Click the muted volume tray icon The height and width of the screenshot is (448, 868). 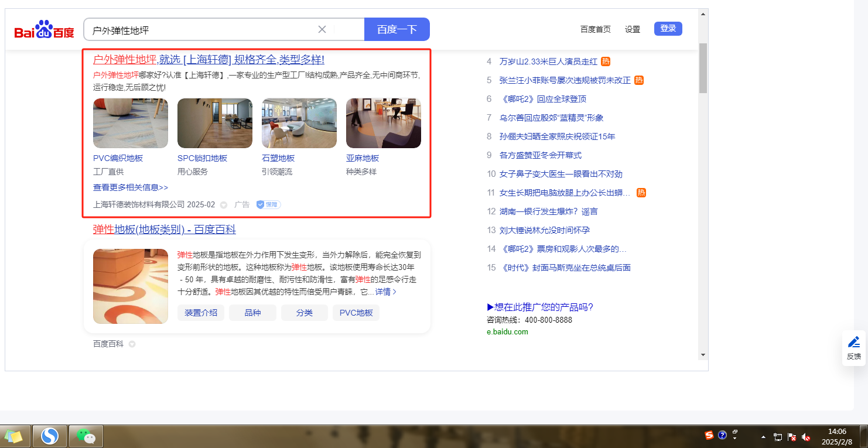click(806, 437)
